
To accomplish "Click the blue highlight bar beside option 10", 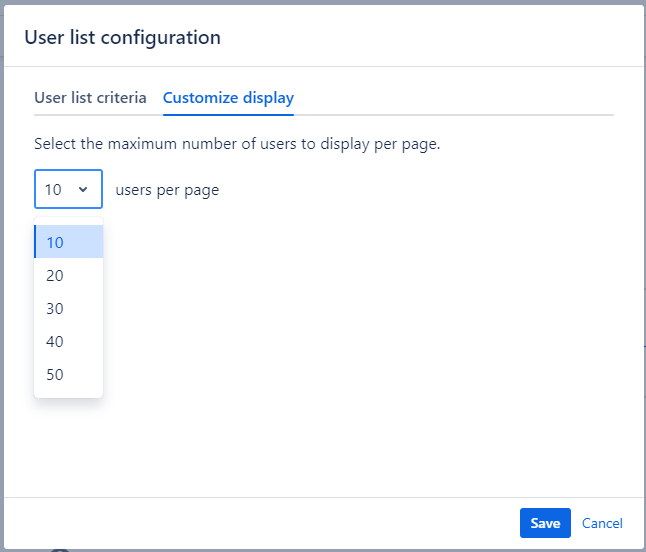I will coord(35,242).
